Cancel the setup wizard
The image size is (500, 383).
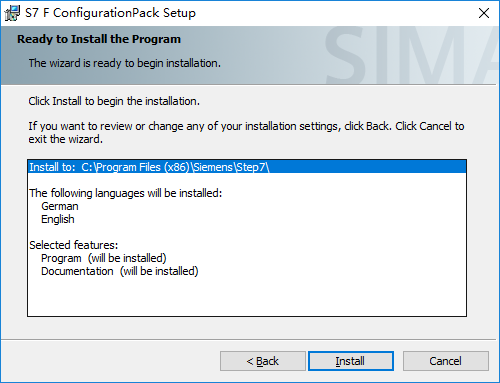(446, 361)
